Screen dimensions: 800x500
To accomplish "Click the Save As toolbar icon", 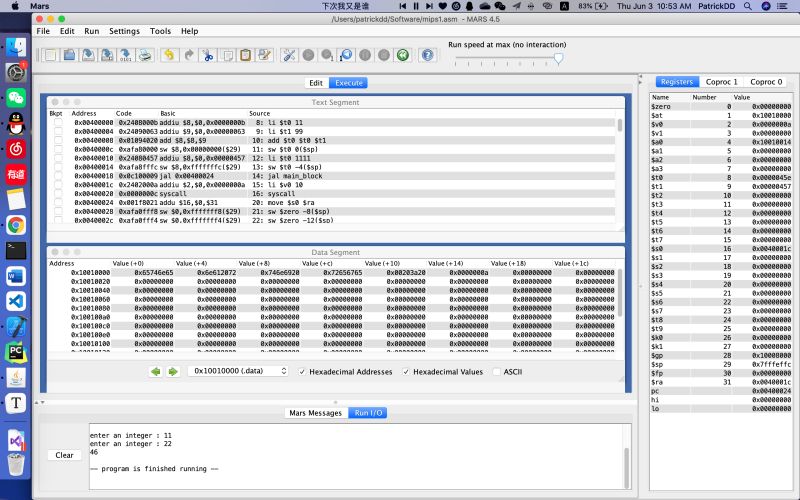I will click(x=107, y=55).
